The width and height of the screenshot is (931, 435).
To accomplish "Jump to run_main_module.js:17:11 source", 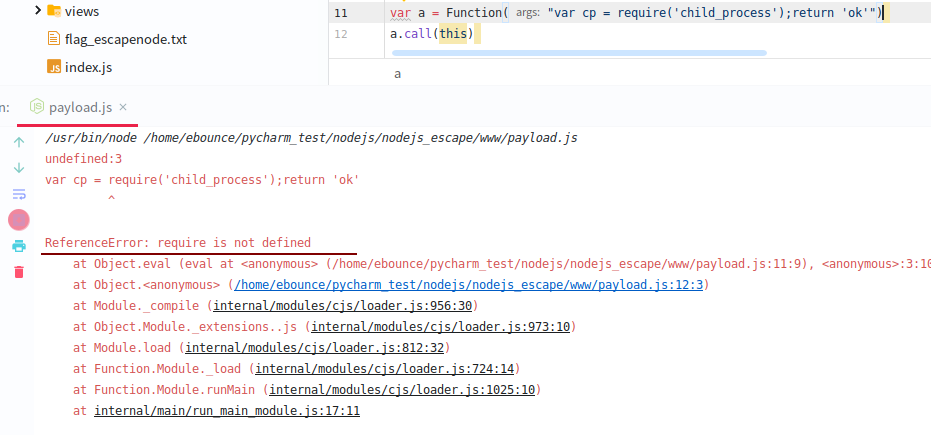I will (x=227, y=411).
